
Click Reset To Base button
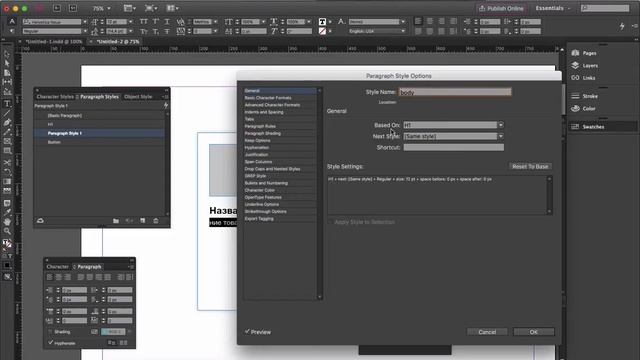(x=530, y=167)
